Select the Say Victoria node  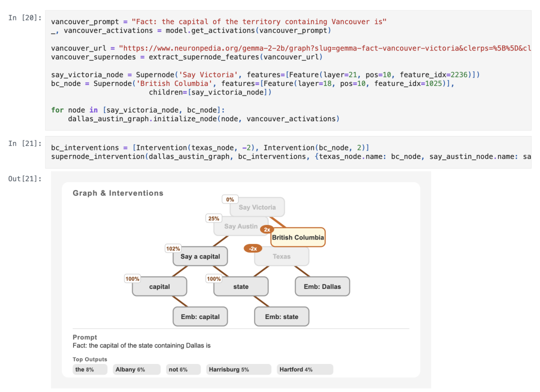(257, 207)
